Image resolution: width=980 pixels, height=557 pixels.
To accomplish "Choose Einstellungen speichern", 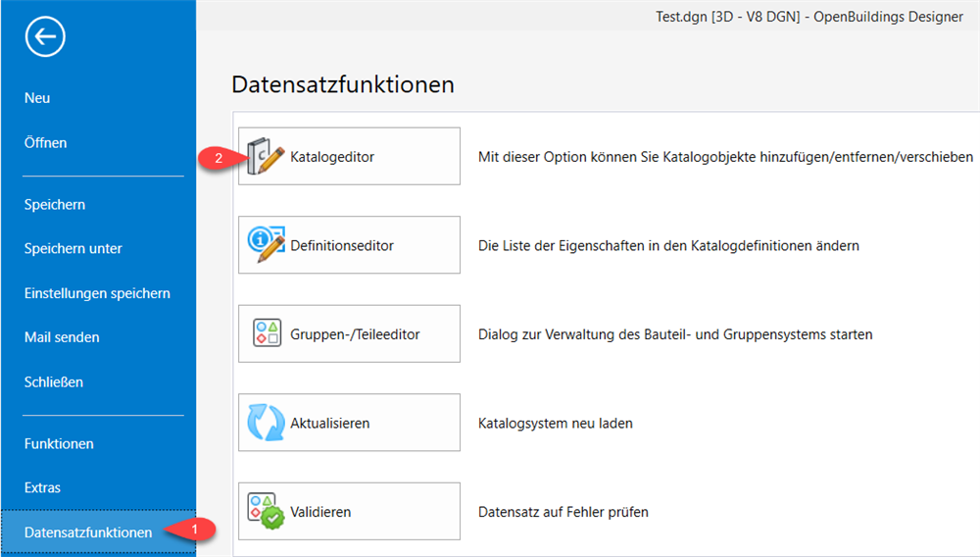I will point(99,293).
